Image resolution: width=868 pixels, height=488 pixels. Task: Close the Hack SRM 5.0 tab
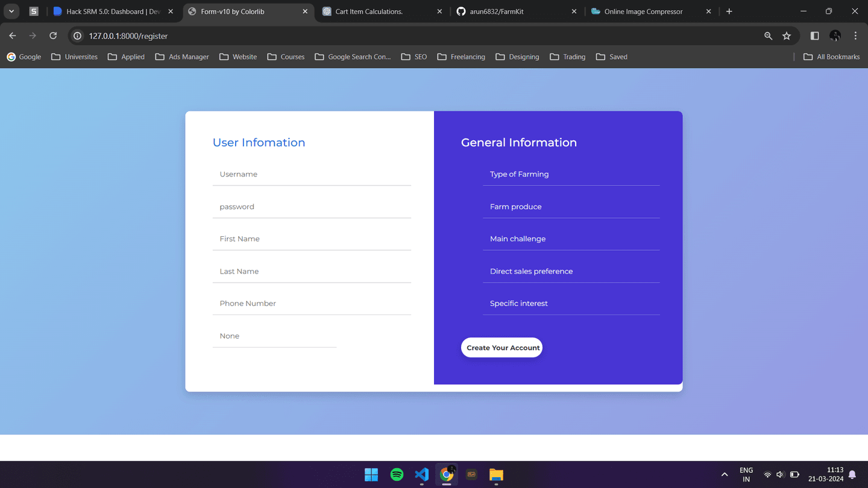(x=171, y=11)
